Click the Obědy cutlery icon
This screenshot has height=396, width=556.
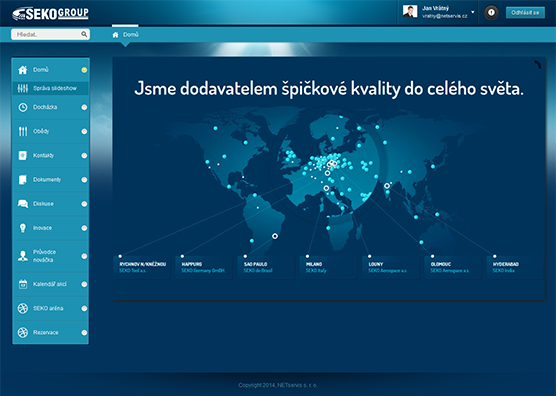(x=23, y=132)
